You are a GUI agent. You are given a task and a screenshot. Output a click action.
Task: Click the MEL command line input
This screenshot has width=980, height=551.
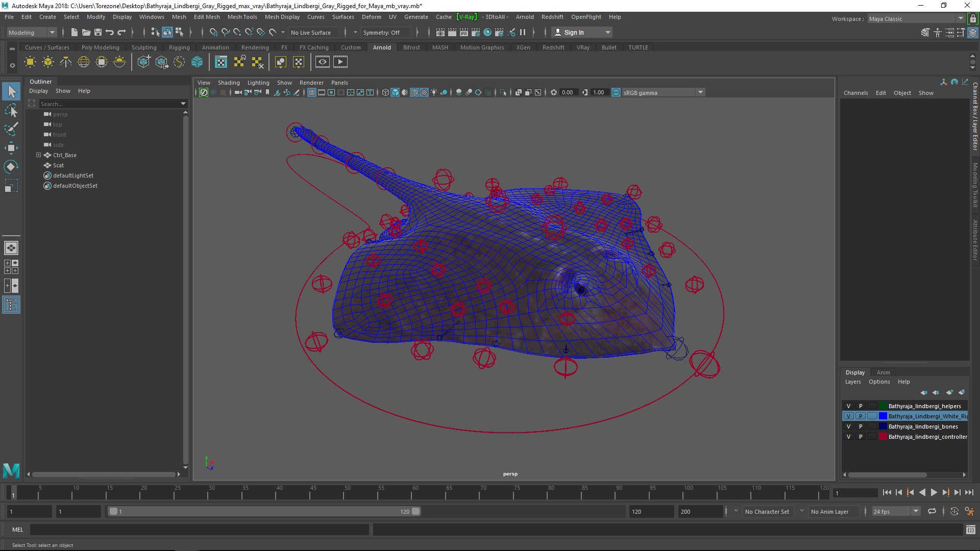(x=199, y=530)
